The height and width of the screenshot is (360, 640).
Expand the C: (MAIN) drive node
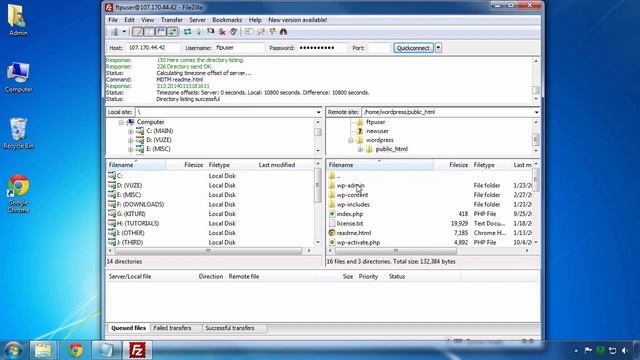point(131,131)
